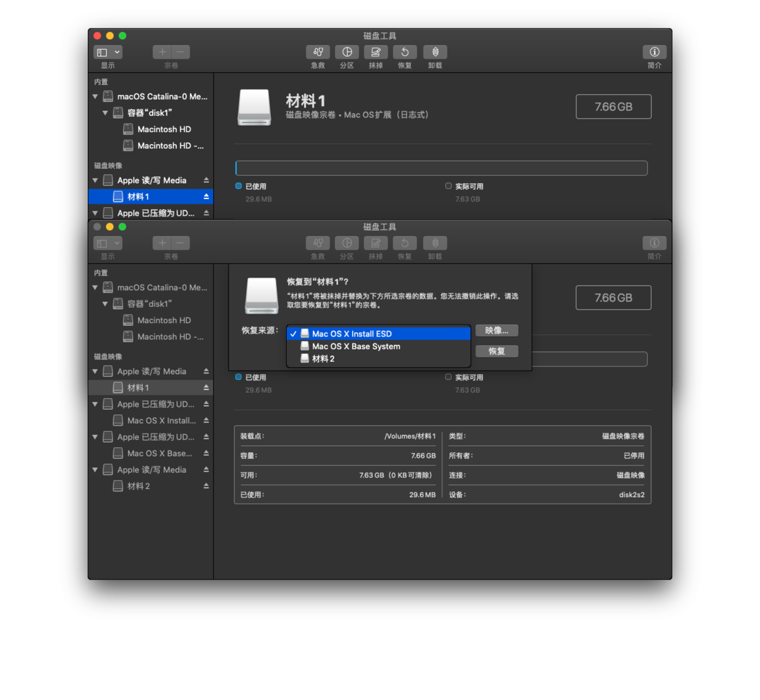Eject Mac OS X Base... volume

(x=206, y=454)
